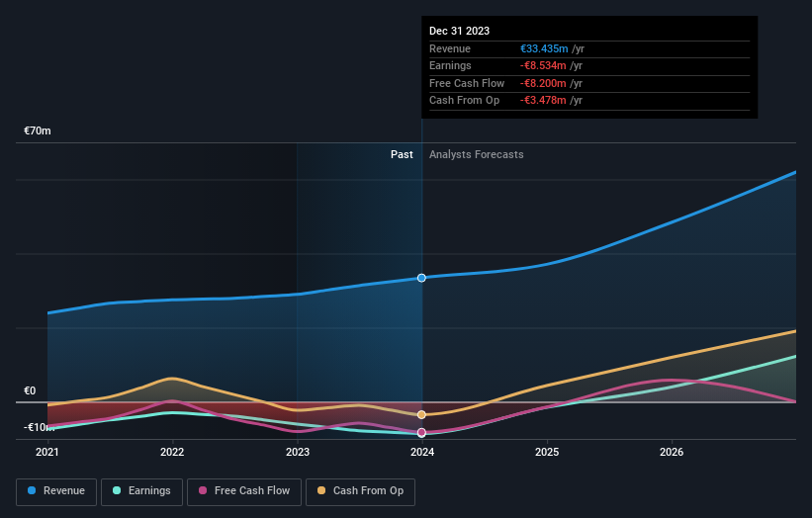Click the -€3.478m cash from op value
The width and height of the screenshot is (812, 518).
(x=543, y=101)
